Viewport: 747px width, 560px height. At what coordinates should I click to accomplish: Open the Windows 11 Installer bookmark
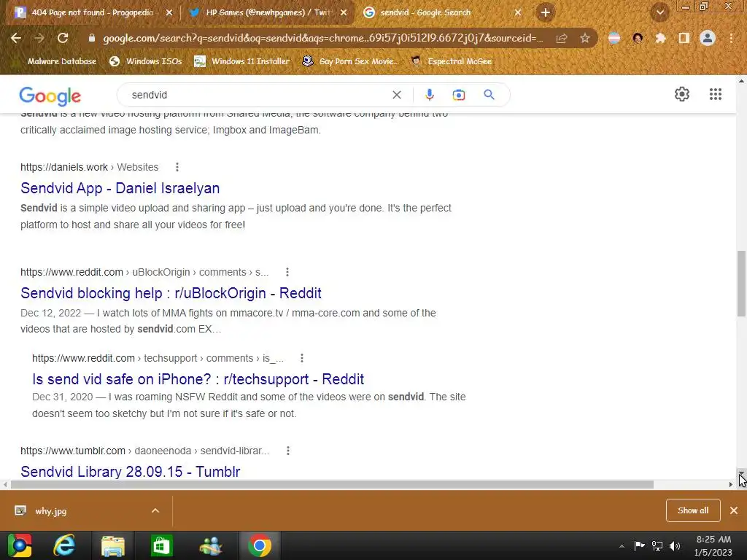tap(242, 61)
